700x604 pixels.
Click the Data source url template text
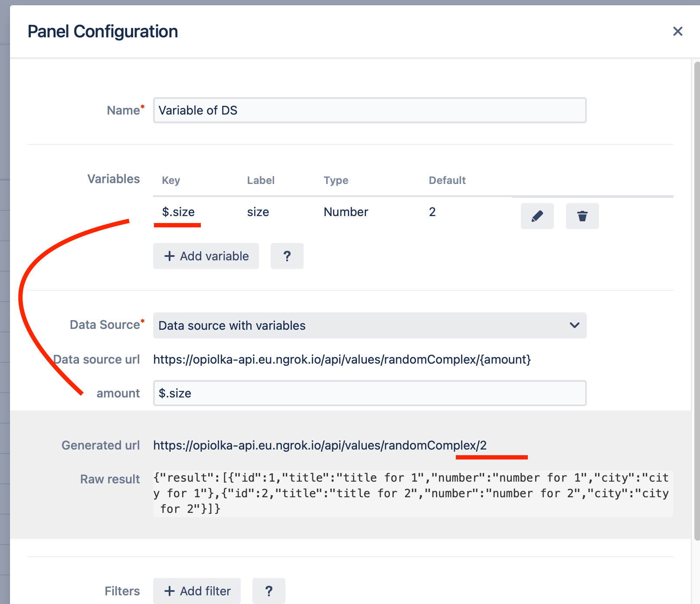[342, 360]
